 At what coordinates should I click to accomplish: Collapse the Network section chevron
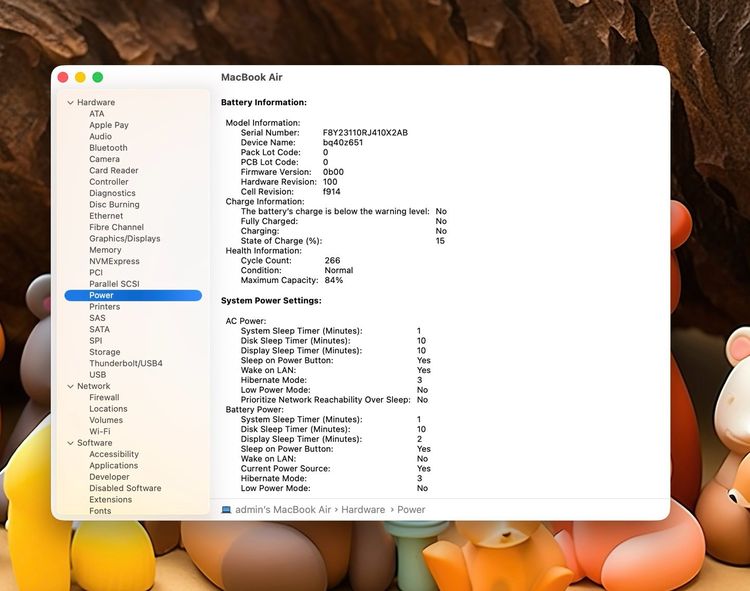pyautogui.click(x=70, y=386)
